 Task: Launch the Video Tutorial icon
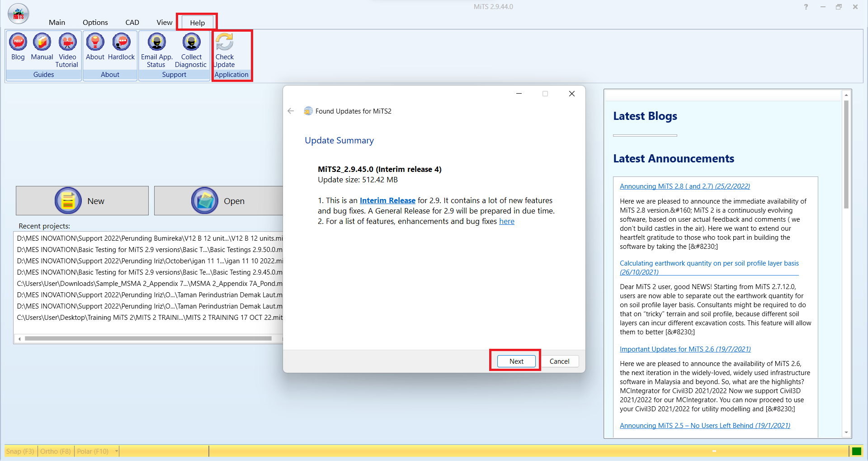tap(67, 50)
